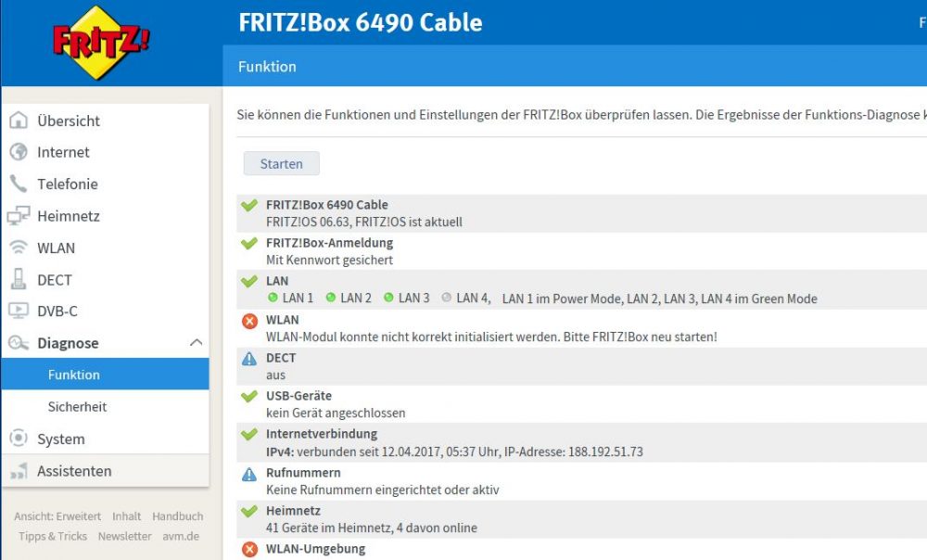Select the Funktion submenu item
This screenshot has width=927, height=560.
tap(74, 375)
